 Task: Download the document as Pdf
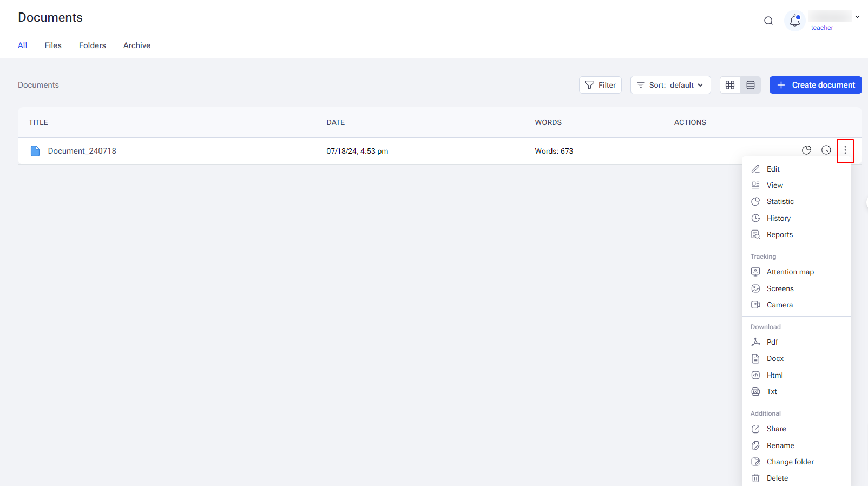point(797,342)
